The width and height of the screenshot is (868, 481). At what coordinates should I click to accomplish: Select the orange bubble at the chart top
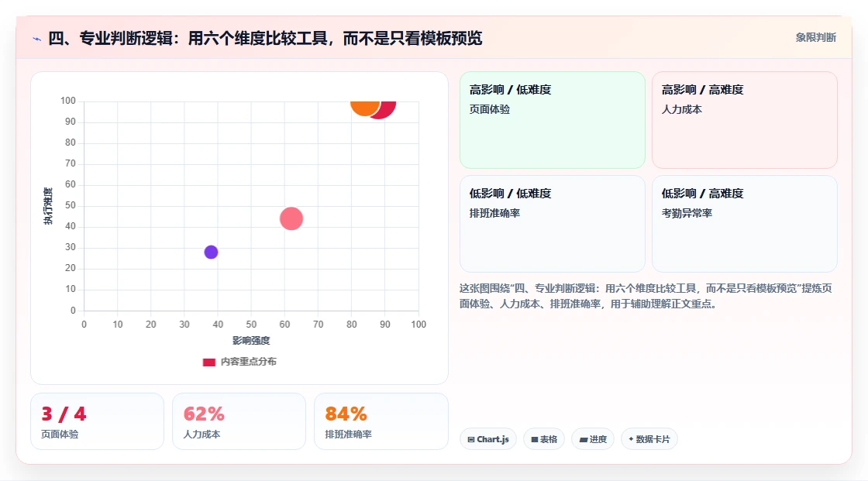(365, 108)
